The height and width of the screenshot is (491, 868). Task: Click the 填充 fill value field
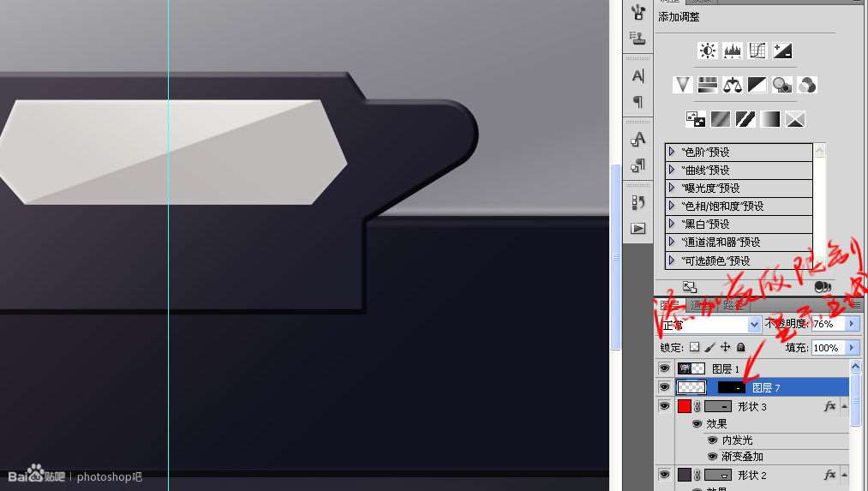(x=828, y=348)
